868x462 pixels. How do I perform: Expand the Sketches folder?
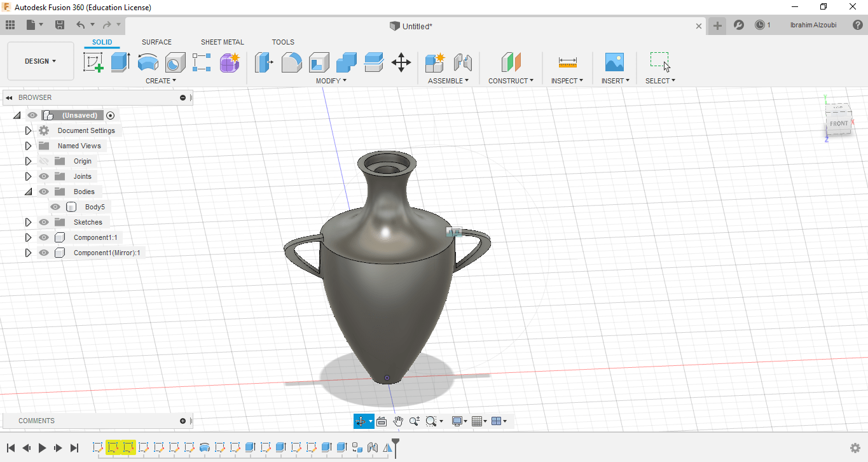coord(28,222)
